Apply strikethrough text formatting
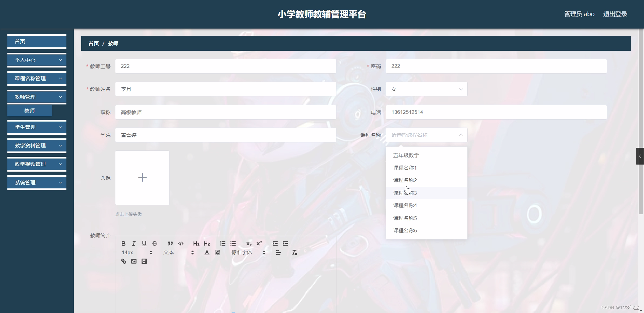Viewport: 644px width, 313px height. point(155,243)
